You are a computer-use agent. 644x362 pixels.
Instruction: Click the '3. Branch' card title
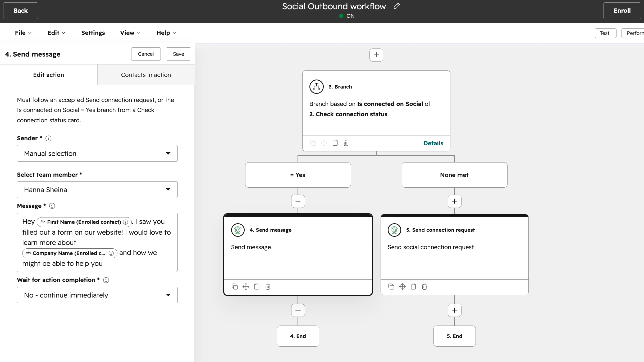tap(340, 87)
